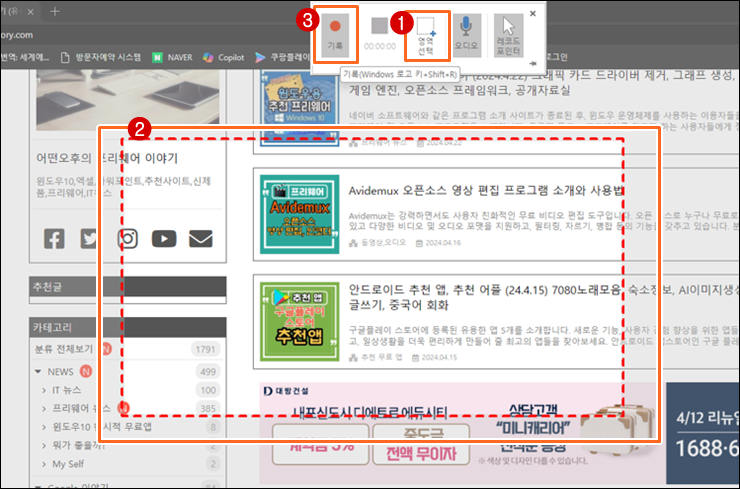This screenshot has width=740, height=489.
Task: Open the My Self subcategory
Action: coord(68,464)
